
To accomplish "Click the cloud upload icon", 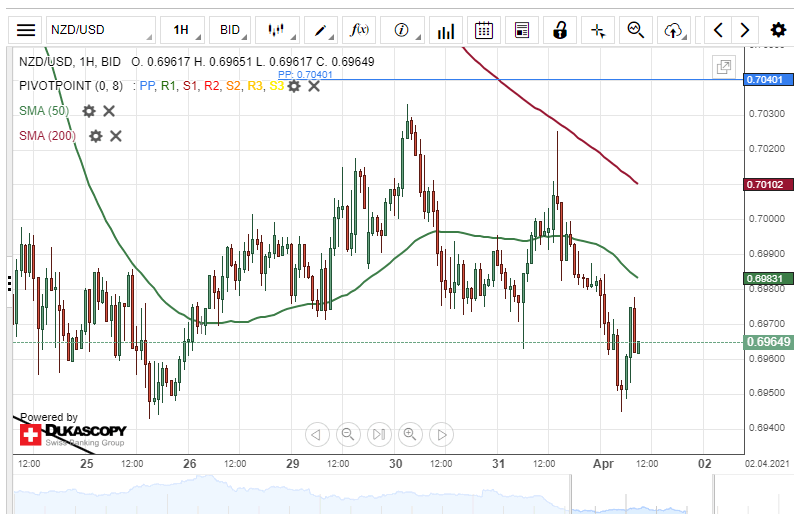I will tap(673, 30).
